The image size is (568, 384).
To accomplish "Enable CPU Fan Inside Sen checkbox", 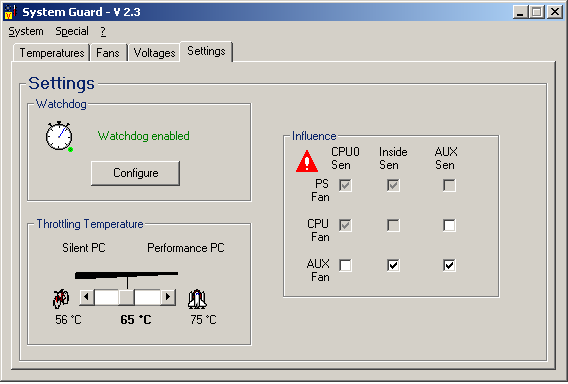I will [393, 225].
